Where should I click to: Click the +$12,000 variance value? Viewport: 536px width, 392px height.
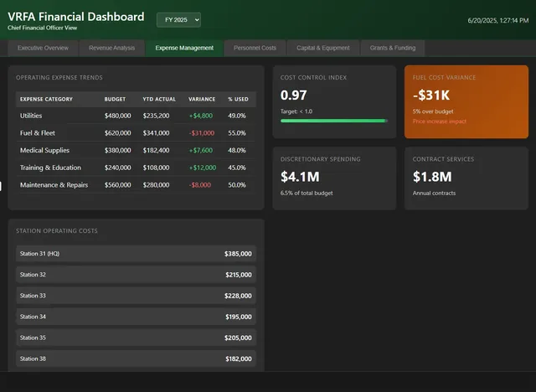(203, 168)
